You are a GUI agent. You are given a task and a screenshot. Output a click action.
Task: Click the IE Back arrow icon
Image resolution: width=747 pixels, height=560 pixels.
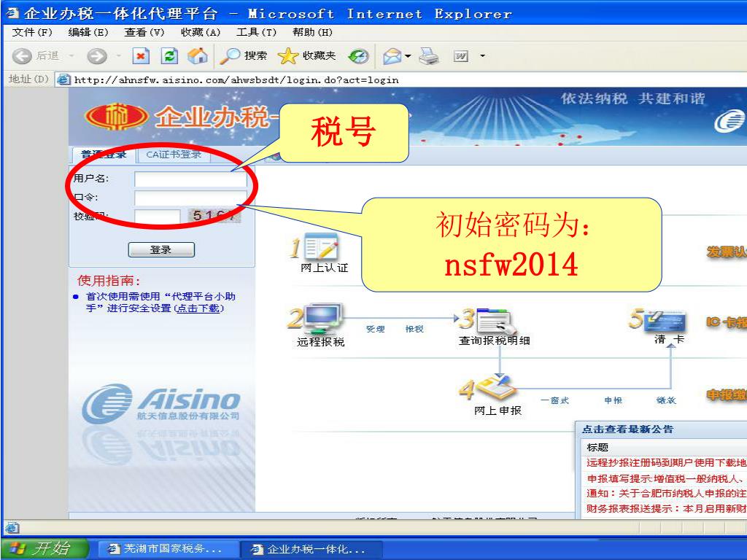pos(22,56)
